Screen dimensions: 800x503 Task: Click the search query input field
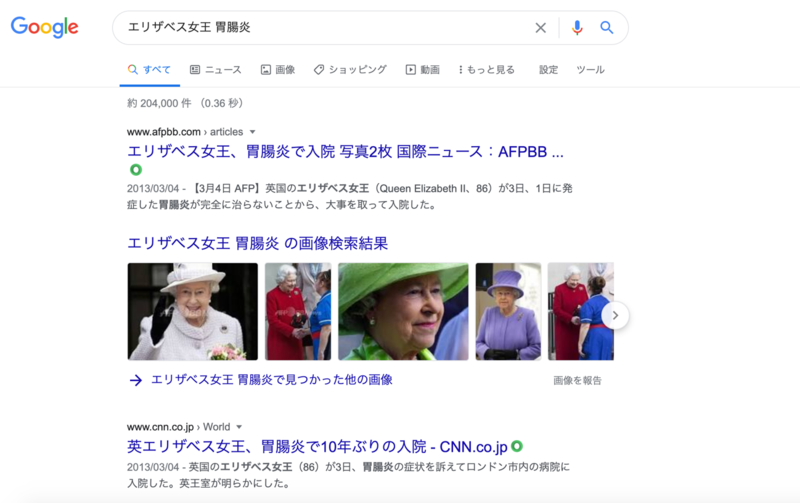(x=327, y=28)
